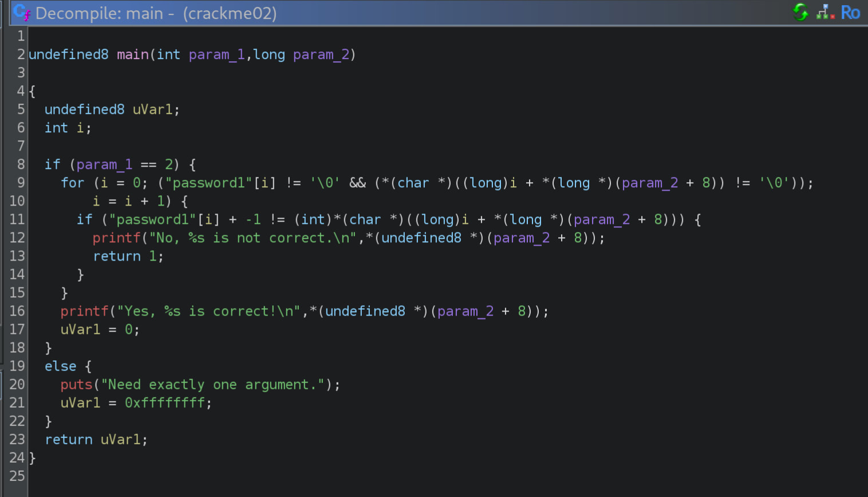Click the green re-decompile refresh icon

(800, 12)
